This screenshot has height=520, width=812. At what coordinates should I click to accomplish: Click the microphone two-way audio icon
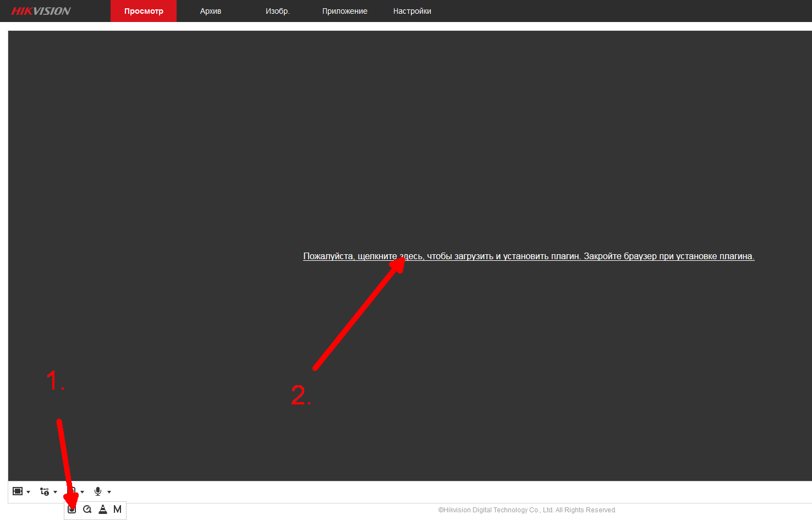click(x=98, y=491)
